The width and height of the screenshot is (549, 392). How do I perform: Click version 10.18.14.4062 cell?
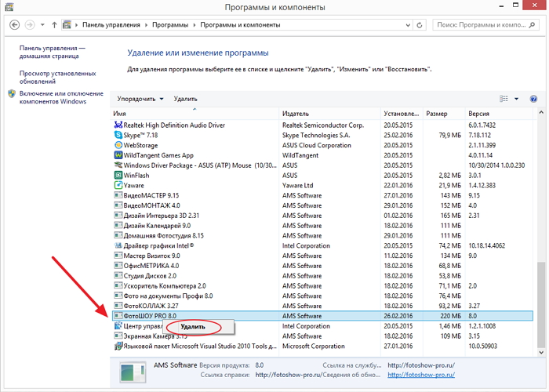pos(487,245)
